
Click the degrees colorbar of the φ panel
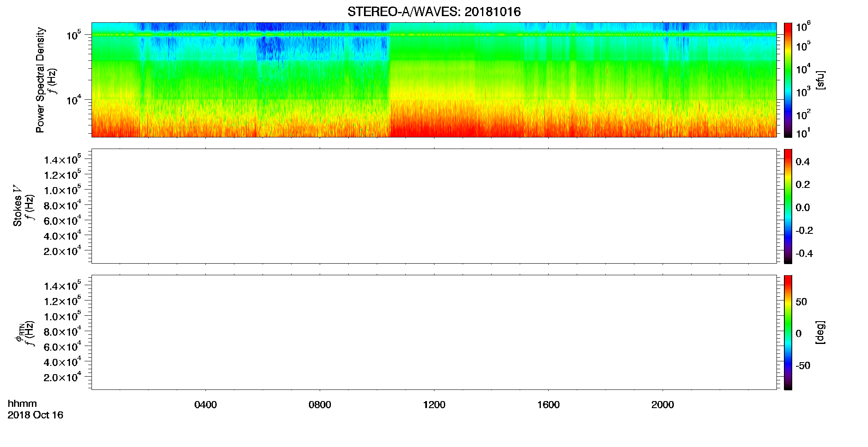(788, 332)
